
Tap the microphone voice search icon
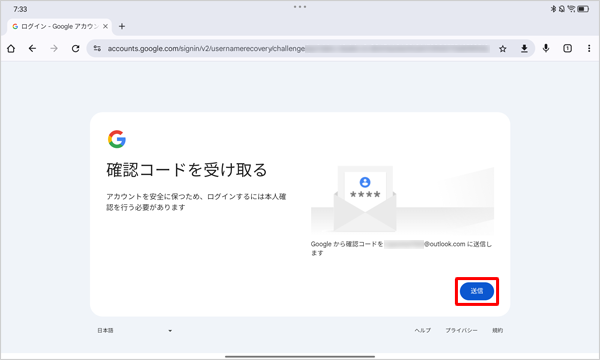click(546, 48)
